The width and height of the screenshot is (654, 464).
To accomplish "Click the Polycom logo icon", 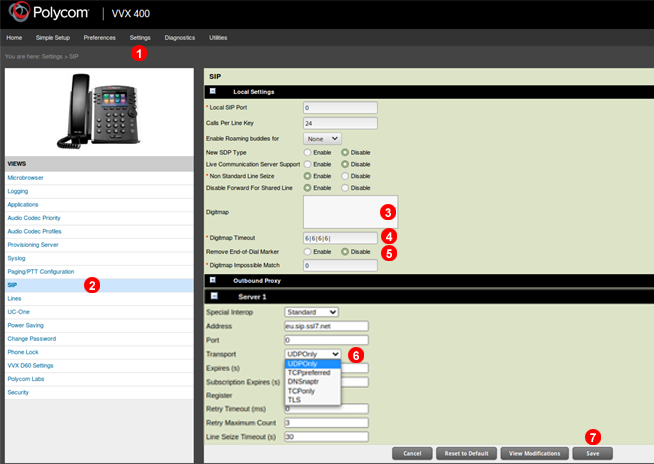I will [20, 12].
